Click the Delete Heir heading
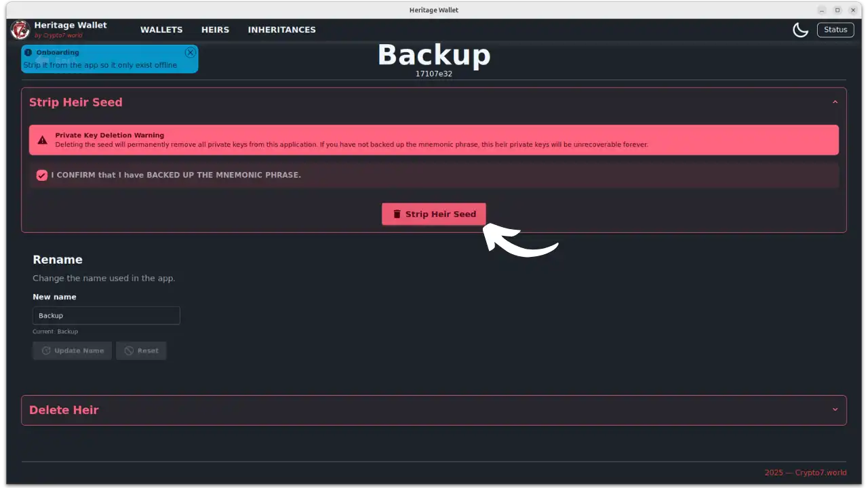The image size is (868, 488). pyautogui.click(x=64, y=410)
